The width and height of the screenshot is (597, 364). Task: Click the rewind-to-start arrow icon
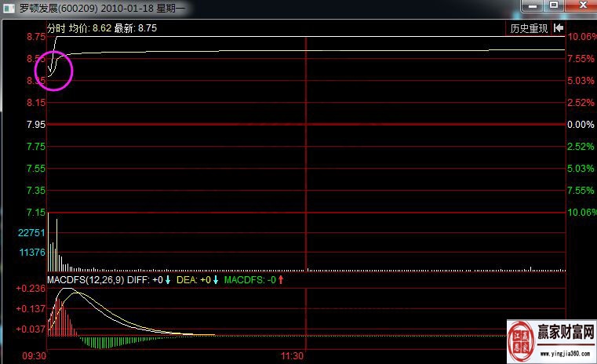click(x=559, y=28)
